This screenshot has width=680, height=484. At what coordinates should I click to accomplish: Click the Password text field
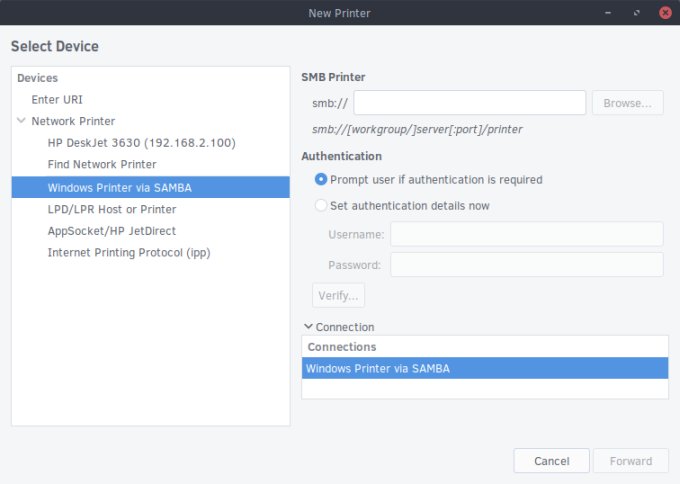(526, 265)
